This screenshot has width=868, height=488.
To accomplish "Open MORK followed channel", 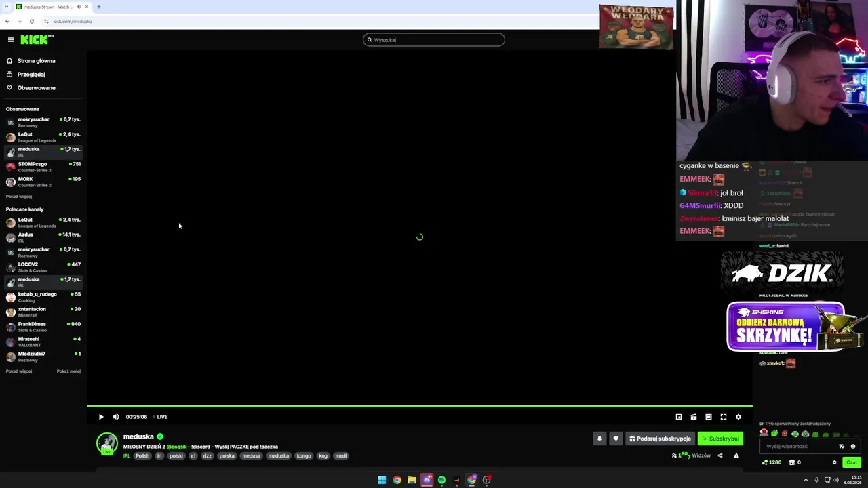I will (x=43, y=182).
